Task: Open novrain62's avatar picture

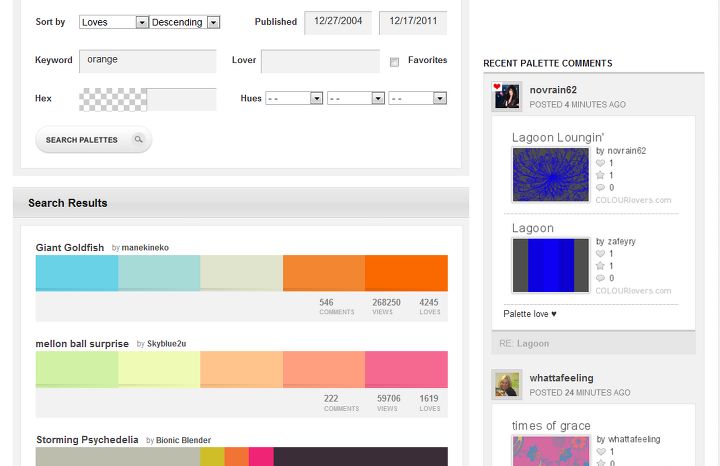Action: [x=506, y=96]
